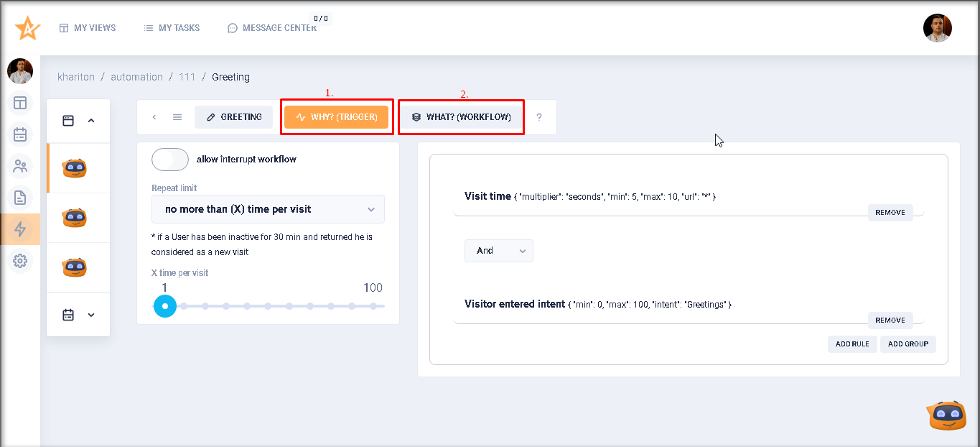Screen dimensions: 980x447
Task: Open the And condition operator dropdown
Action: 498,251
